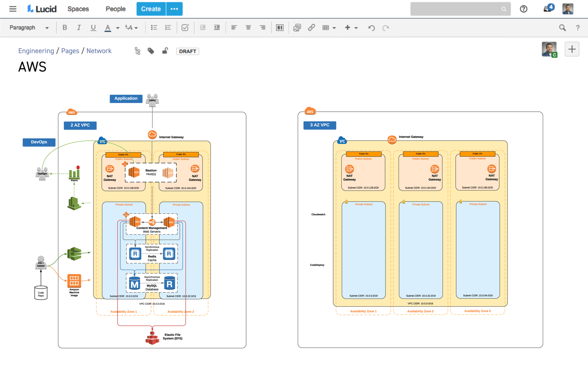588x368 pixels.
Task: Toggle bold text formatting
Action: (65, 27)
